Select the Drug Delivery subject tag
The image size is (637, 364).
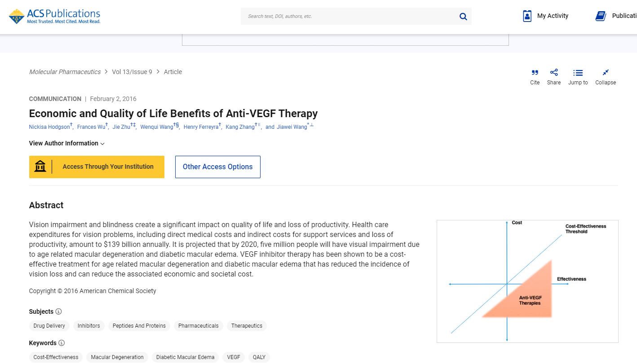[49, 326]
